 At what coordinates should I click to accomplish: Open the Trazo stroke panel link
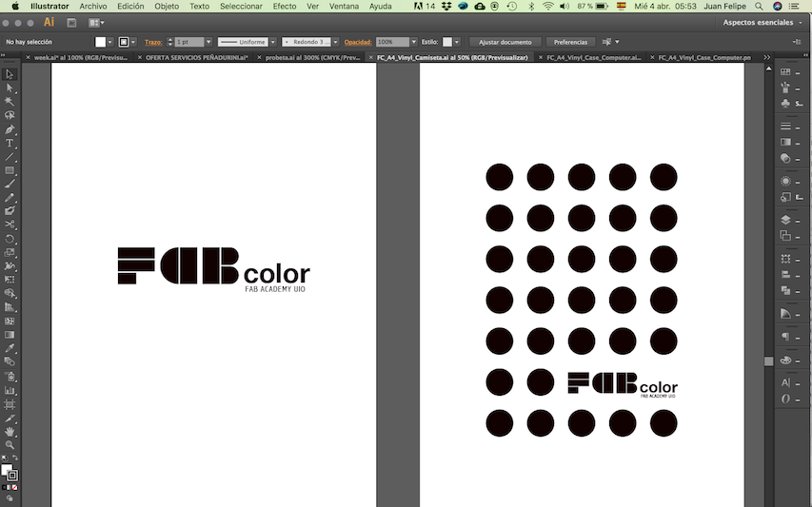(153, 42)
